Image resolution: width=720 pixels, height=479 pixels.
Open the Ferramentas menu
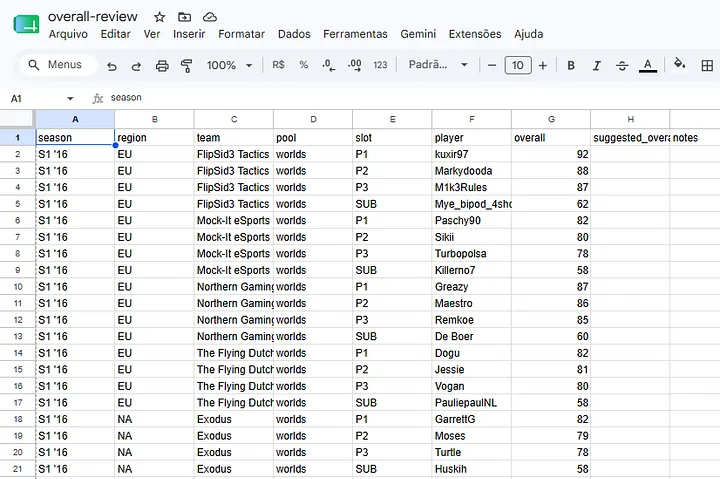pyautogui.click(x=355, y=34)
